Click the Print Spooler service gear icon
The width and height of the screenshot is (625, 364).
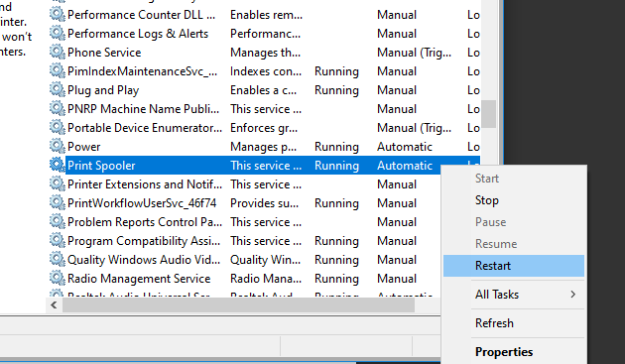(57, 165)
